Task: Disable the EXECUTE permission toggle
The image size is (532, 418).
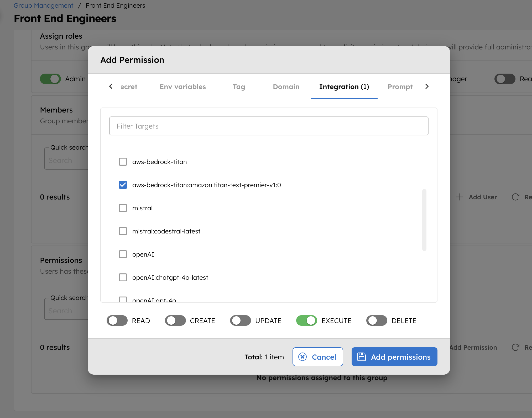Action: (307, 320)
